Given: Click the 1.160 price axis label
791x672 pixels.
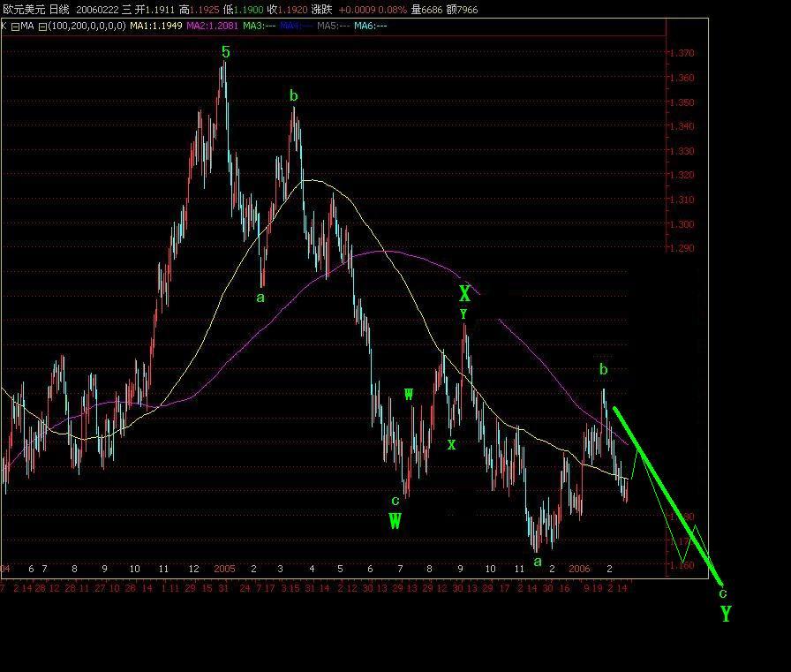Looking at the screenshot, I should [681, 565].
